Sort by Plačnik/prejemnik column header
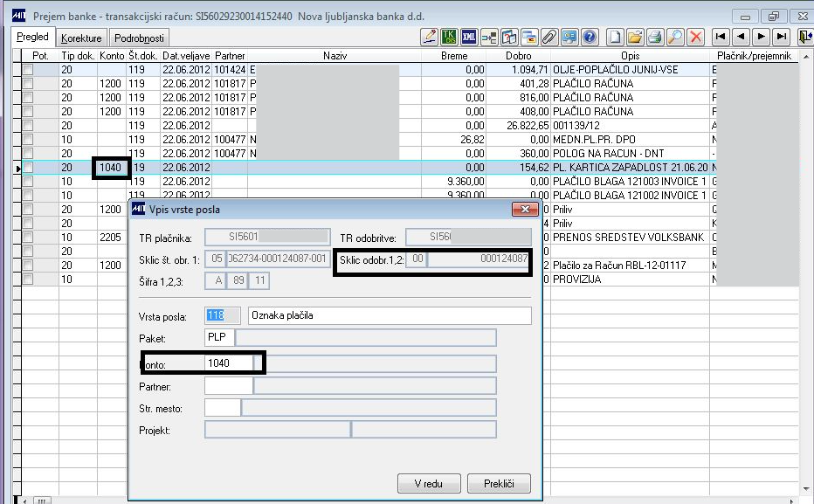The width and height of the screenshot is (814, 504). point(755,56)
